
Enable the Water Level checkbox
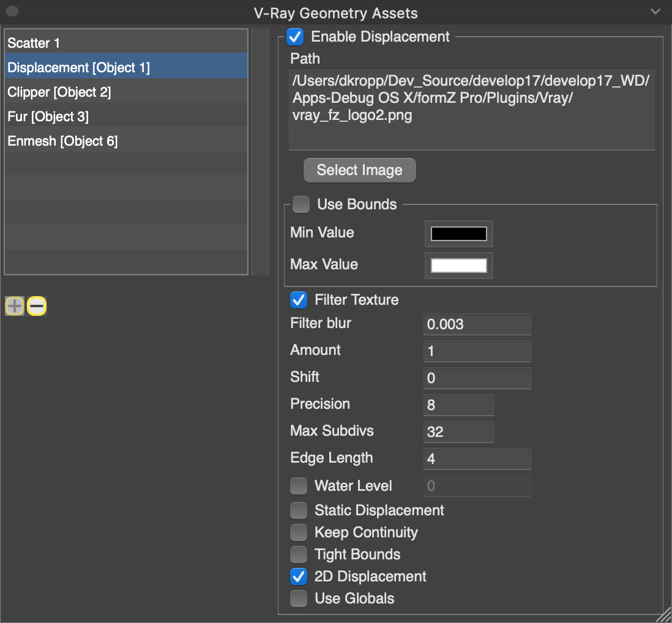[299, 486]
